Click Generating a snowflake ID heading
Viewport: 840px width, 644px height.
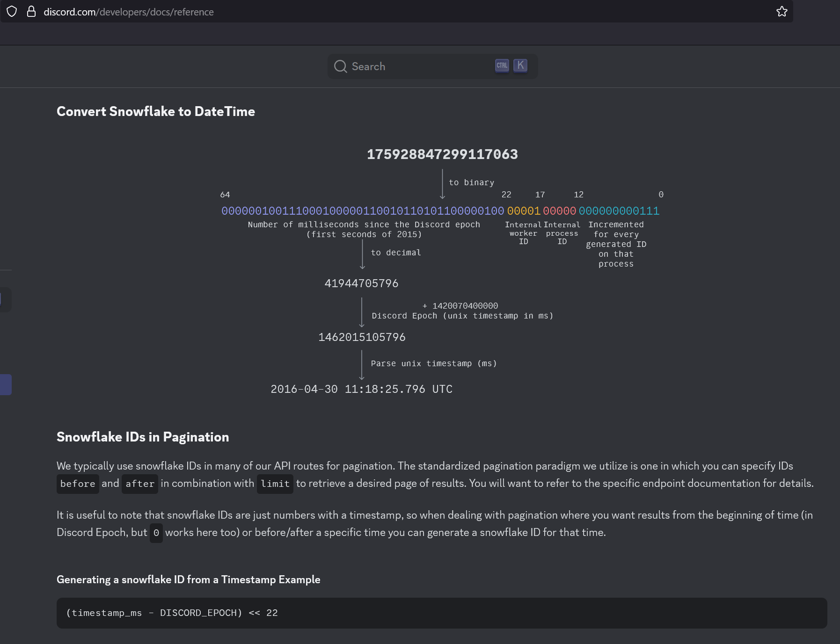(x=188, y=579)
